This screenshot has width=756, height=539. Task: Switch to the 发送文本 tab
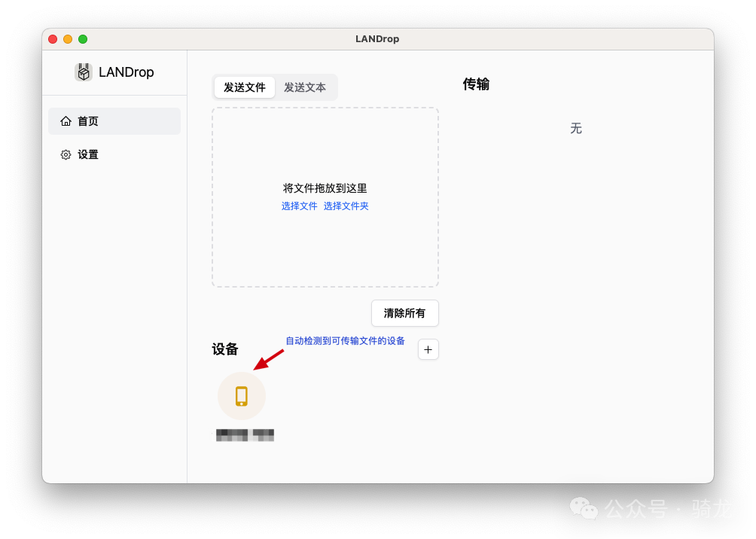(x=305, y=87)
